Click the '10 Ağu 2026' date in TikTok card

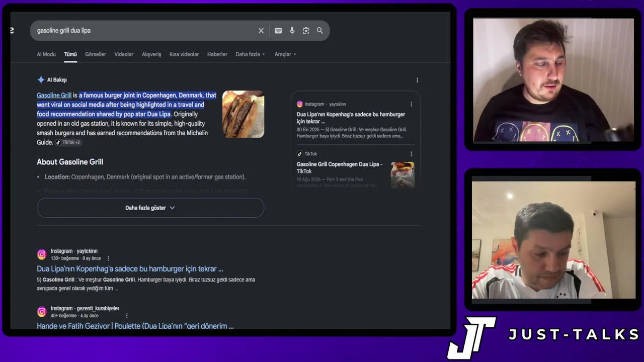[309, 179]
